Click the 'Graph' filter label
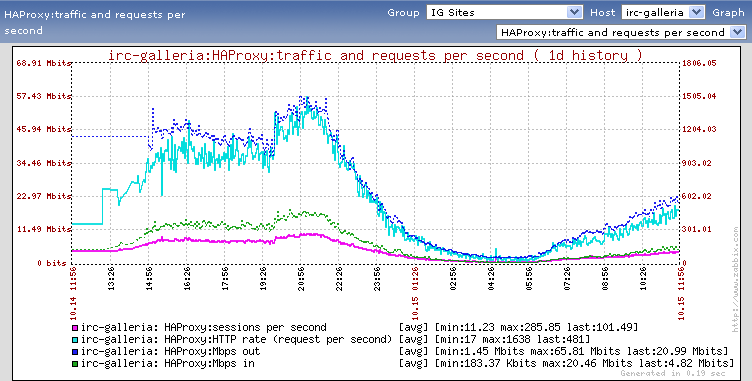 [x=728, y=13]
